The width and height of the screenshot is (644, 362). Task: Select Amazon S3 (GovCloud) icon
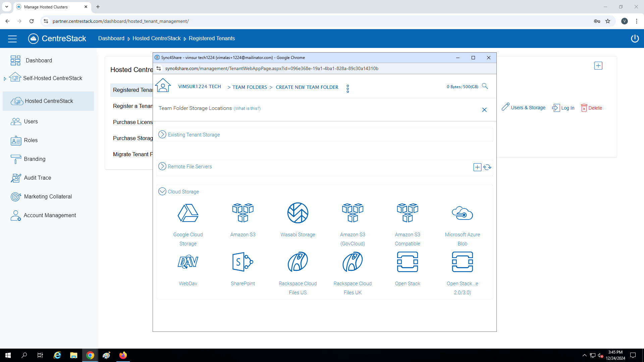tap(353, 213)
